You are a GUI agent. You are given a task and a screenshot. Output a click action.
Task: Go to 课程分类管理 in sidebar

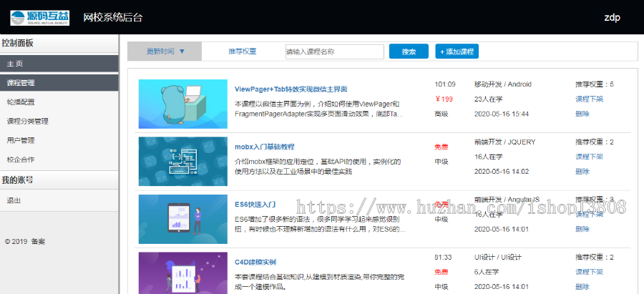[x=27, y=122]
